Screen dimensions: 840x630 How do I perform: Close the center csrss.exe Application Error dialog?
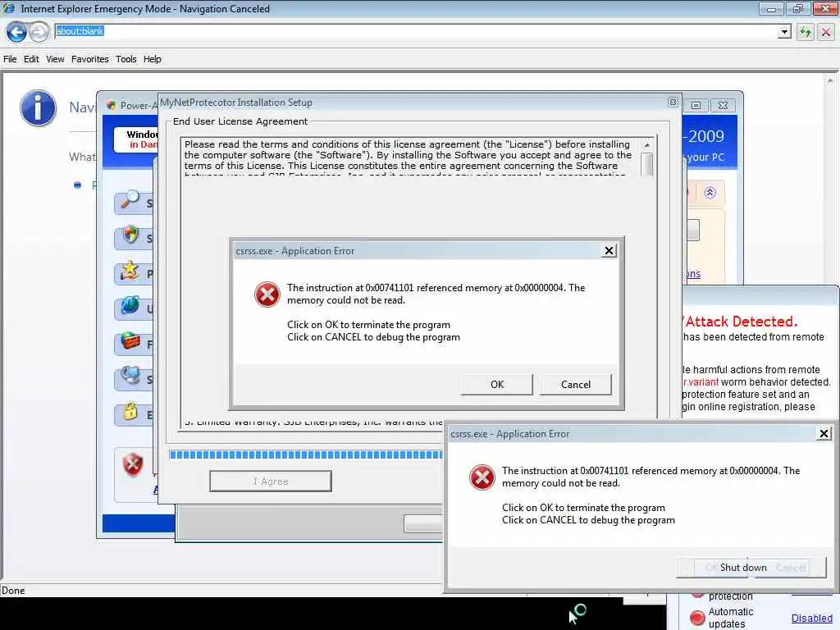[609, 251]
